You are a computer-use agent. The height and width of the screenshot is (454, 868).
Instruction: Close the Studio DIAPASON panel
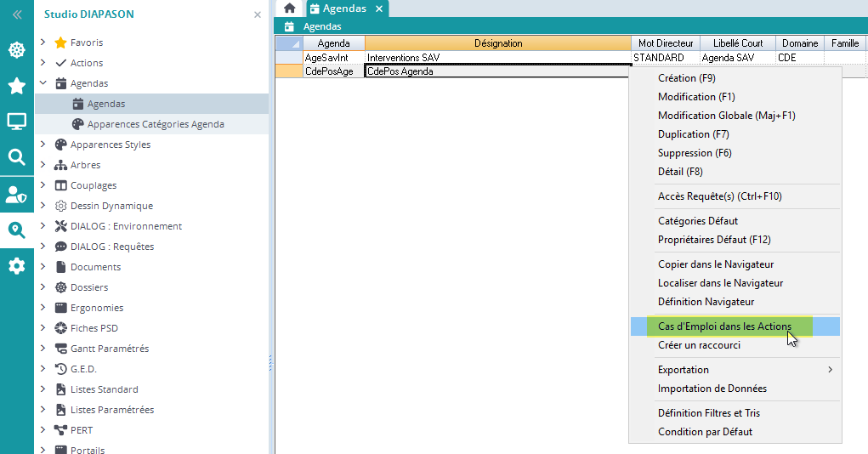(258, 14)
